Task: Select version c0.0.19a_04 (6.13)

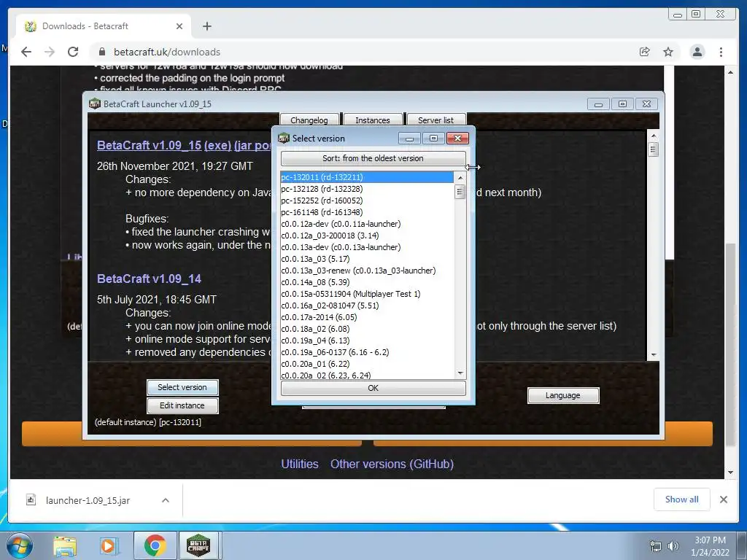Action: [x=367, y=341]
